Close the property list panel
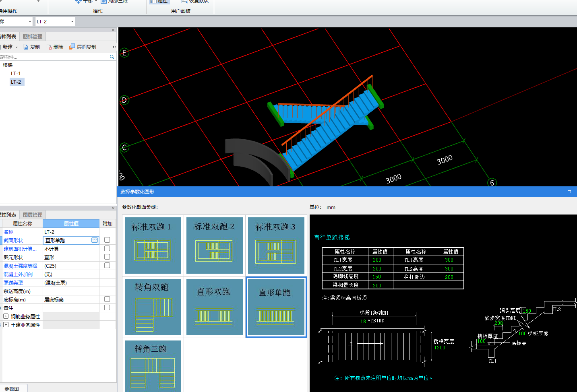 click(x=113, y=208)
